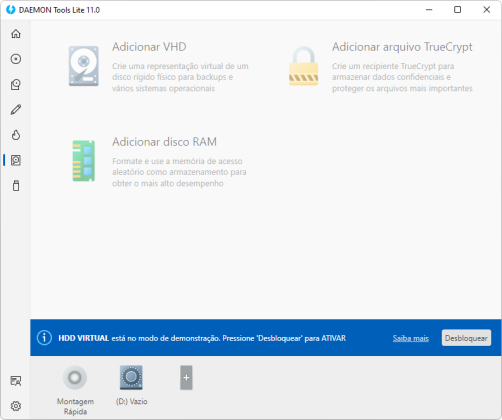Click the info icon in blue banner
Viewport: 502px width, 420px height.
coord(44,338)
